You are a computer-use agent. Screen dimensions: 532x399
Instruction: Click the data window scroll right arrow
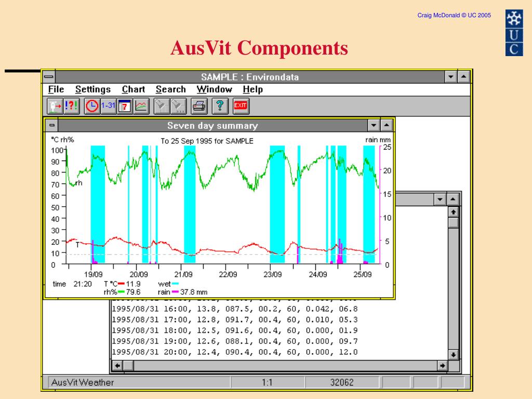pyautogui.click(x=442, y=366)
